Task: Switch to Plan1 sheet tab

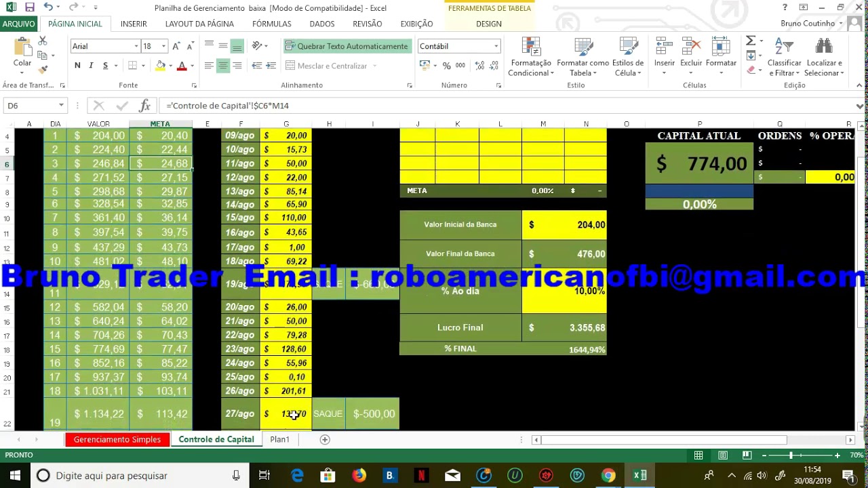Action: coord(279,439)
